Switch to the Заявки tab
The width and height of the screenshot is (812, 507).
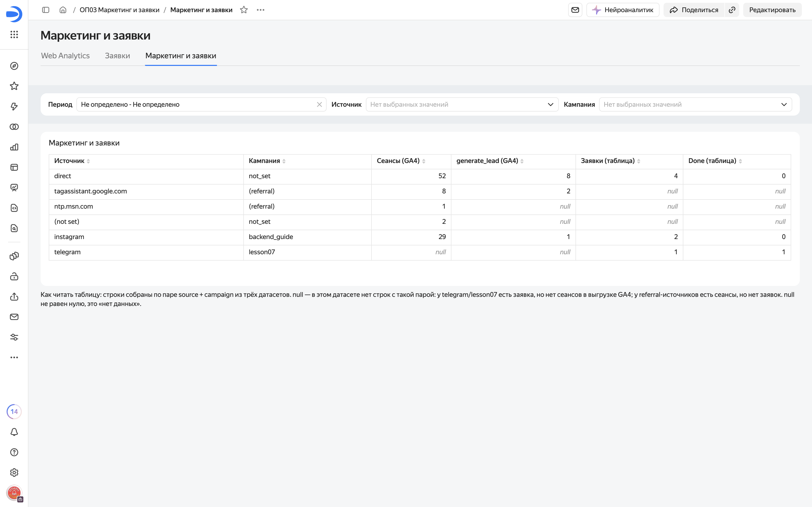[x=117, y=56]
